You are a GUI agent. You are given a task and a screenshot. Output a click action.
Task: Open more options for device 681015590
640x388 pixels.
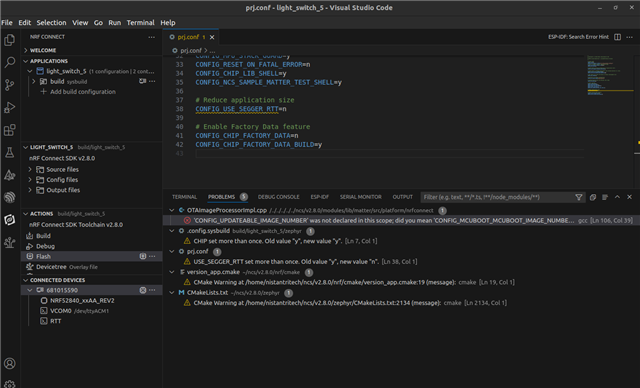pos(152,290)
